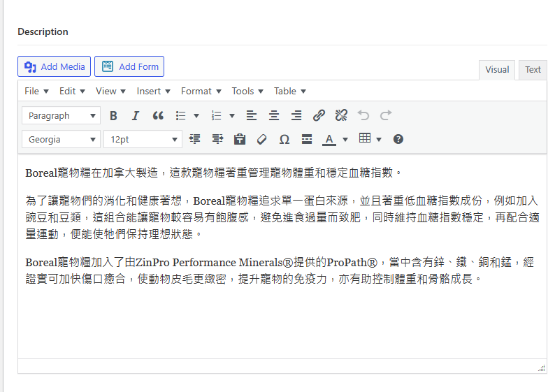This screenshot has height=392, width=555.
Task: Insert a bulleted list
Action: click(181, 115)
